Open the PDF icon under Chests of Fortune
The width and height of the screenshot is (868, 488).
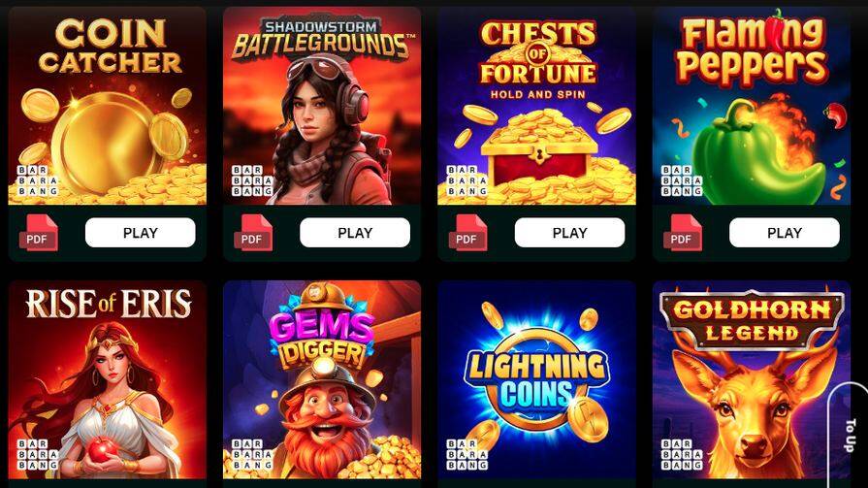click(x=467, y=233)
